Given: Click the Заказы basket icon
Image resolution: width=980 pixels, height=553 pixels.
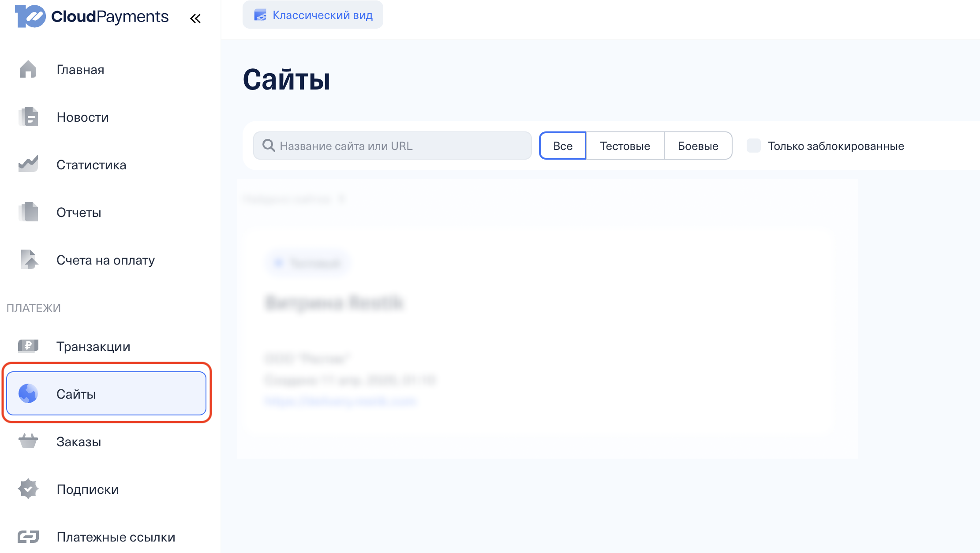Looking at the screenshot, I should click(x=28, y=441).
